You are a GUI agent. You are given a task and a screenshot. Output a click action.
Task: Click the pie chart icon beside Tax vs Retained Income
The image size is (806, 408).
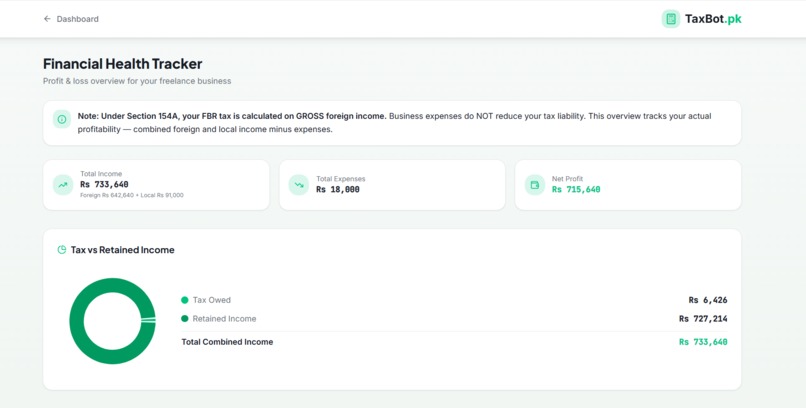click(x=62, y=250)
